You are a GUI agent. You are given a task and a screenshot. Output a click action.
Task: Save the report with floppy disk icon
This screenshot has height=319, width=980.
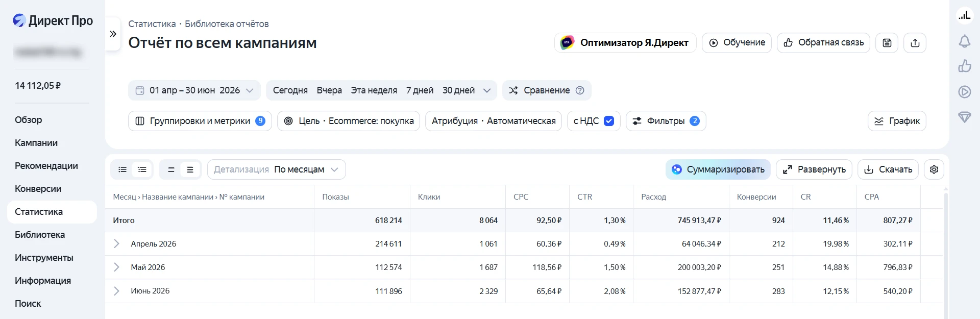[887, 43]
